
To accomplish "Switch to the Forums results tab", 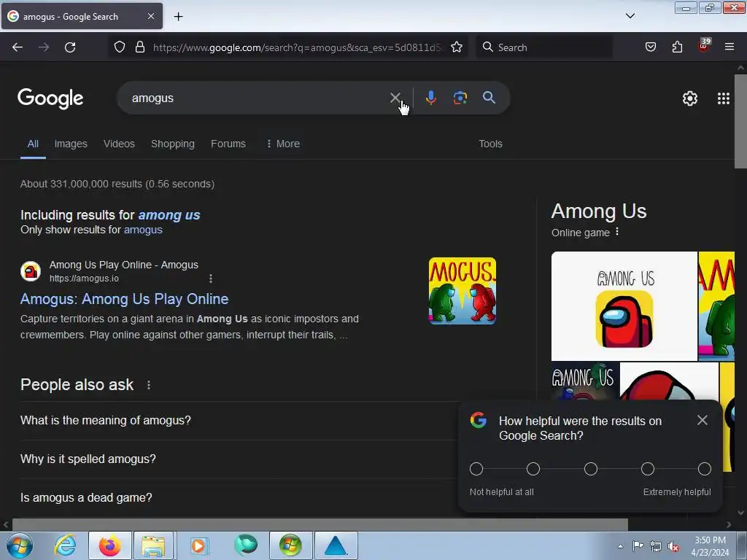I will tap(228, 144).
